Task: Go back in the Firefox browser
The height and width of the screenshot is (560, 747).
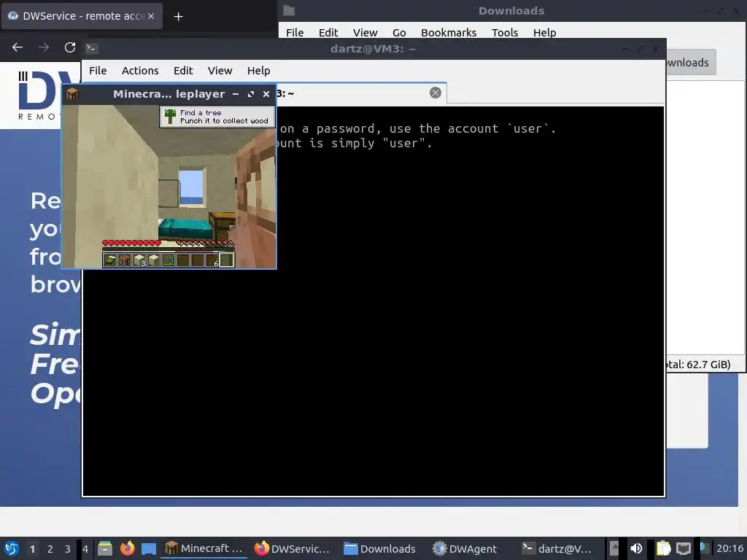Action: click(x=18, y=47)
